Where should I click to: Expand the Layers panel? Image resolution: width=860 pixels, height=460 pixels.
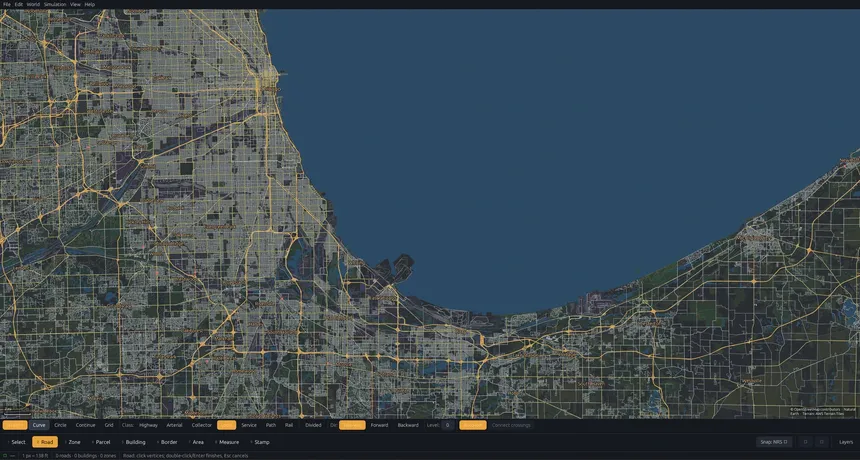click(x=846, y=442)
